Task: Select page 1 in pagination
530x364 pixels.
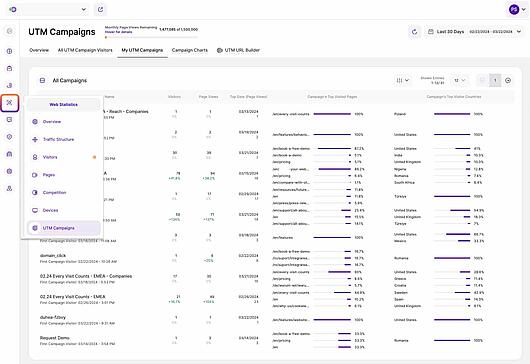Action: (495, 80)
